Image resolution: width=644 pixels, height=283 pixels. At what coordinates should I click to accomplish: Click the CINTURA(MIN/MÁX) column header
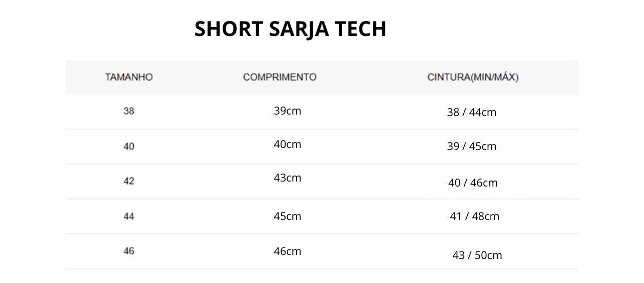[473, 77]
